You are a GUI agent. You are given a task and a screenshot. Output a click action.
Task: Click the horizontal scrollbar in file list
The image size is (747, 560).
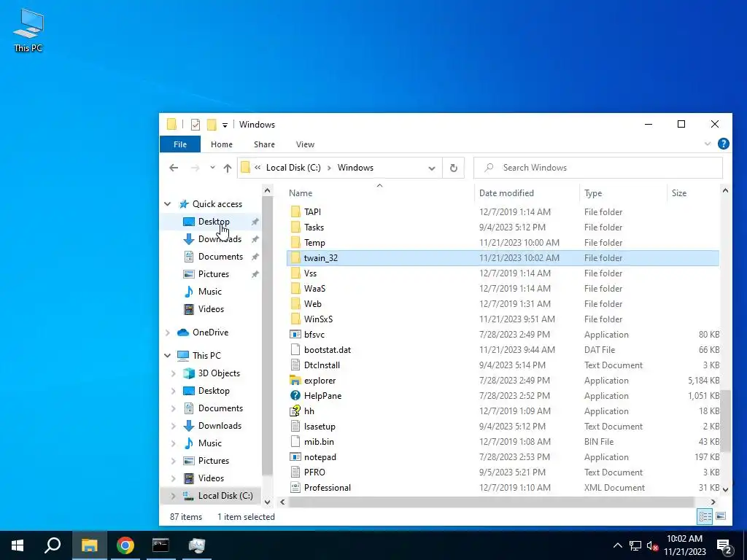click(x=491, y=502)
